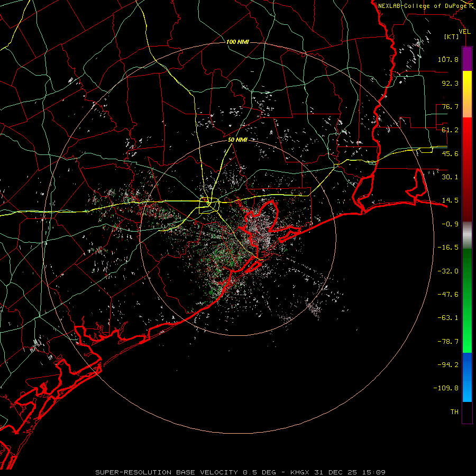Screen dimensions: 476x476
Task: Click the 76.7 velocity scale value
Action: [x=450, y=106]
